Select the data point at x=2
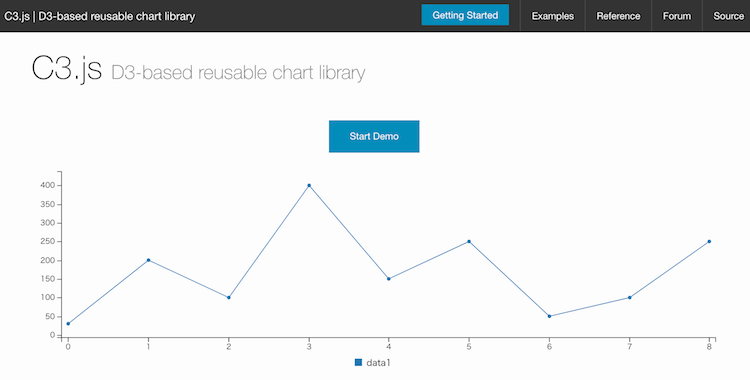The width and height of the screenshot is (750, 380). pyautogui.click(x=229, y=298)
